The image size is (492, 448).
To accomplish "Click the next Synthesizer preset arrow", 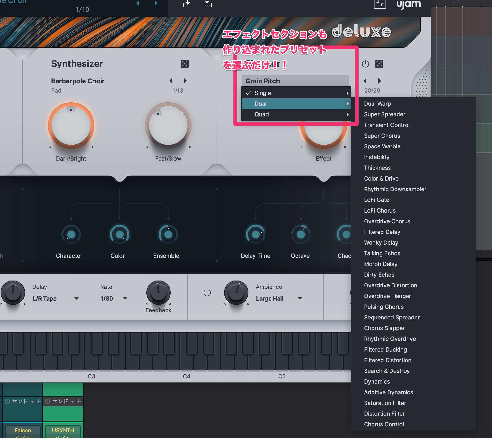I will [x=185, y=81].
